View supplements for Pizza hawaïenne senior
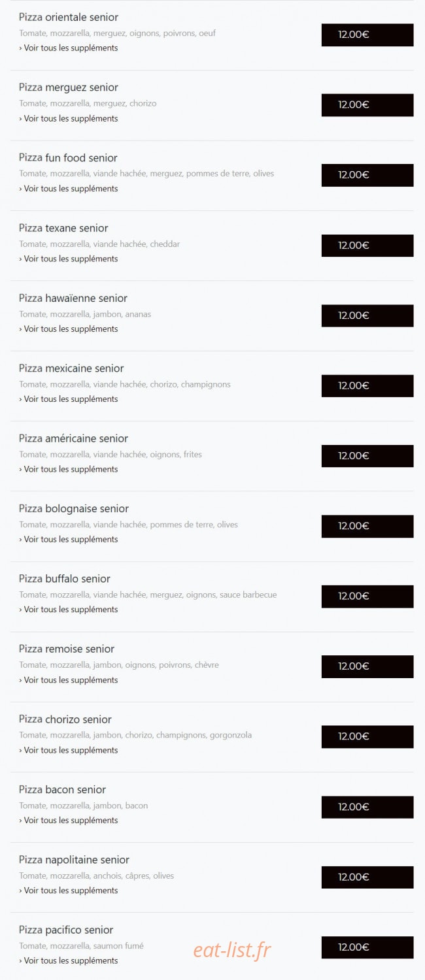 tap(69, 329)
